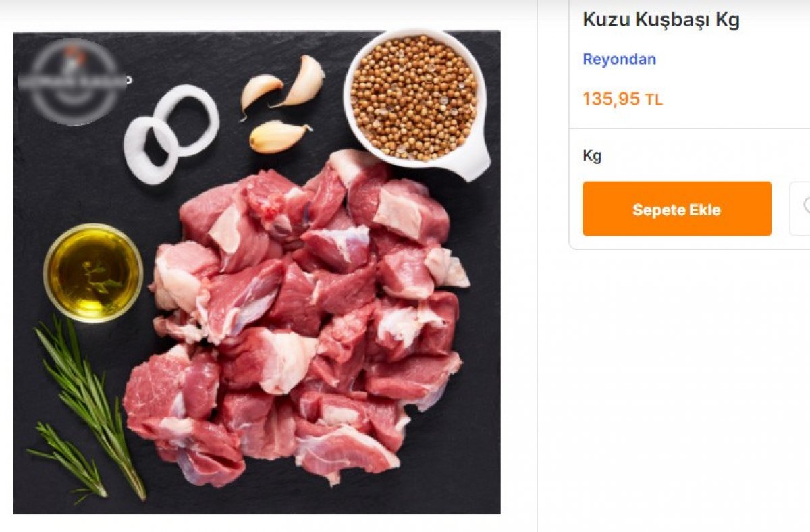
Task: Click the small garlic clove nearest the onion rings
Action: (260, 90)
